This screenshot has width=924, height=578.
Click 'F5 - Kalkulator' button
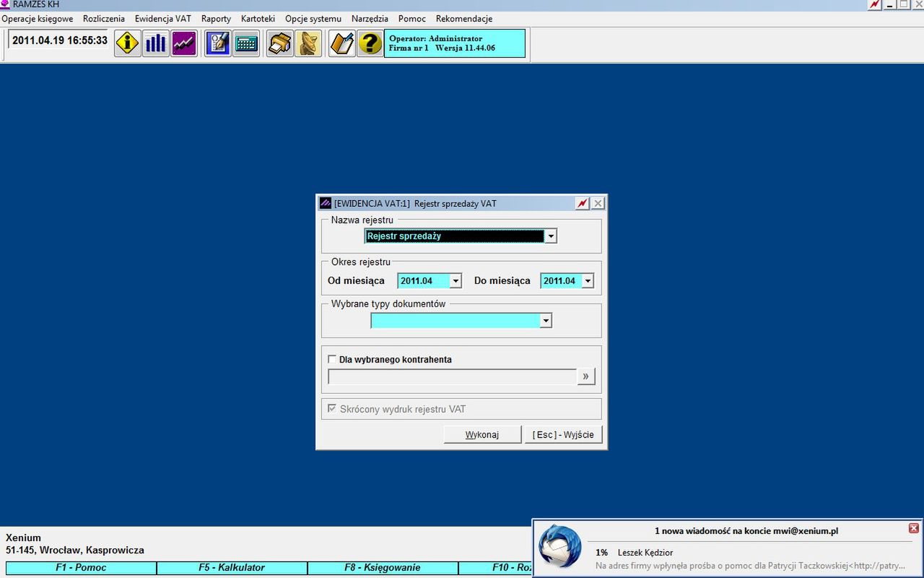[232, 568]
